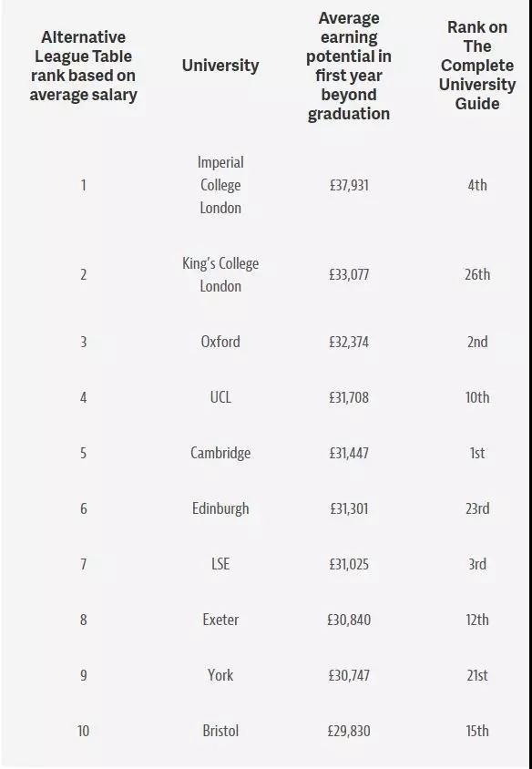
Task: Click the Exeter university cell
Action: click(x=220, y=620)
